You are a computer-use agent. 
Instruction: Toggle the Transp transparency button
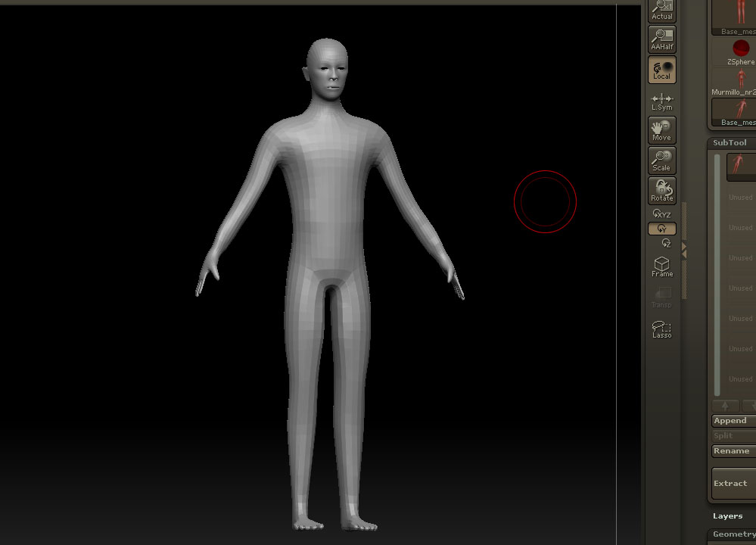click(662, 297)
